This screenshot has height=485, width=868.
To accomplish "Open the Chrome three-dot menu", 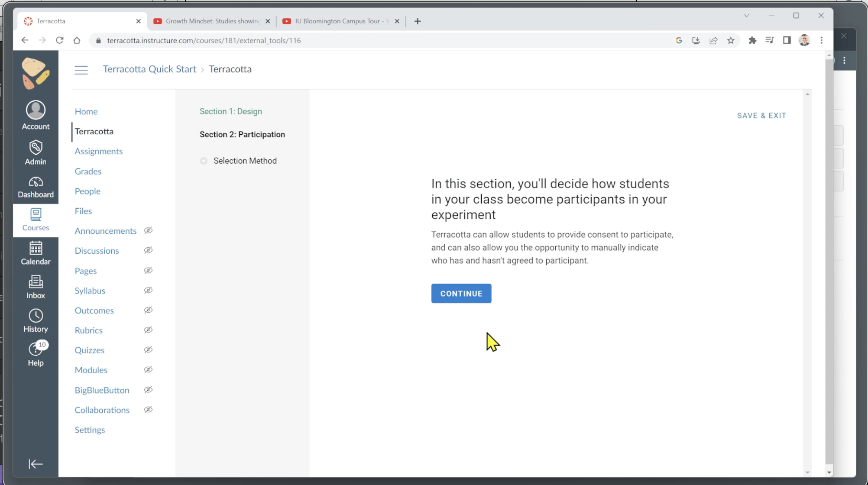I will click(x=822, y=40).
